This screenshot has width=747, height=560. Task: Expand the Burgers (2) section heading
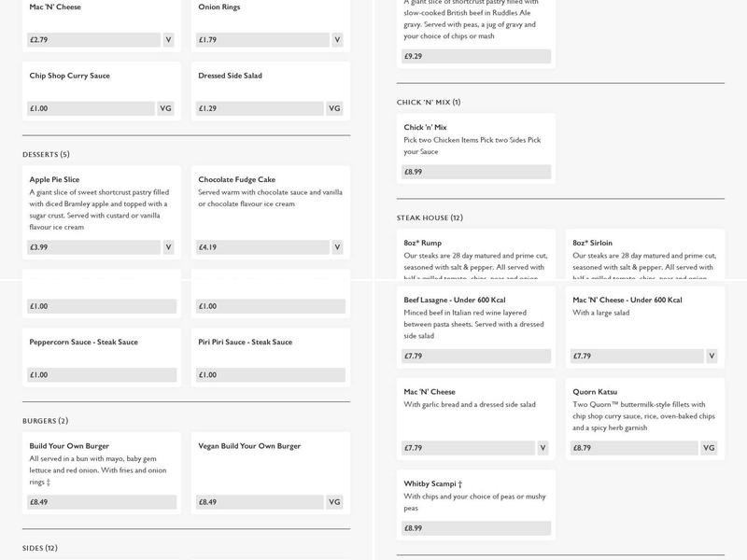pos(45,421)
